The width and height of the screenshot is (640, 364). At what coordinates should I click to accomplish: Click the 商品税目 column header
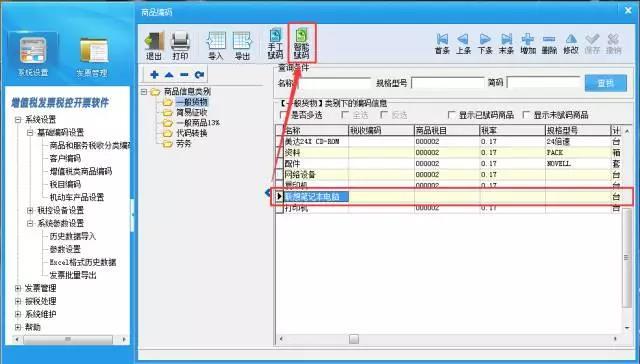(x=447, y=131)
